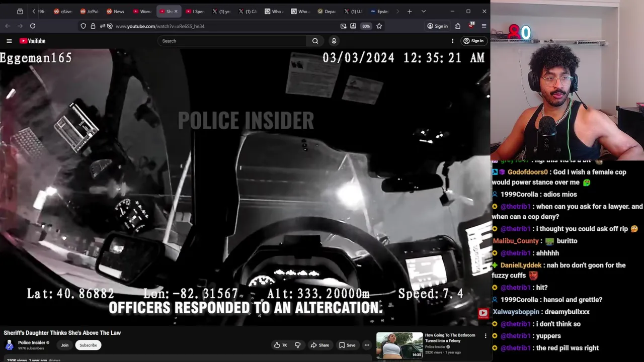Dislike the video with thumbs-down icon
This screenshot has height=362, width=644.
297,345
